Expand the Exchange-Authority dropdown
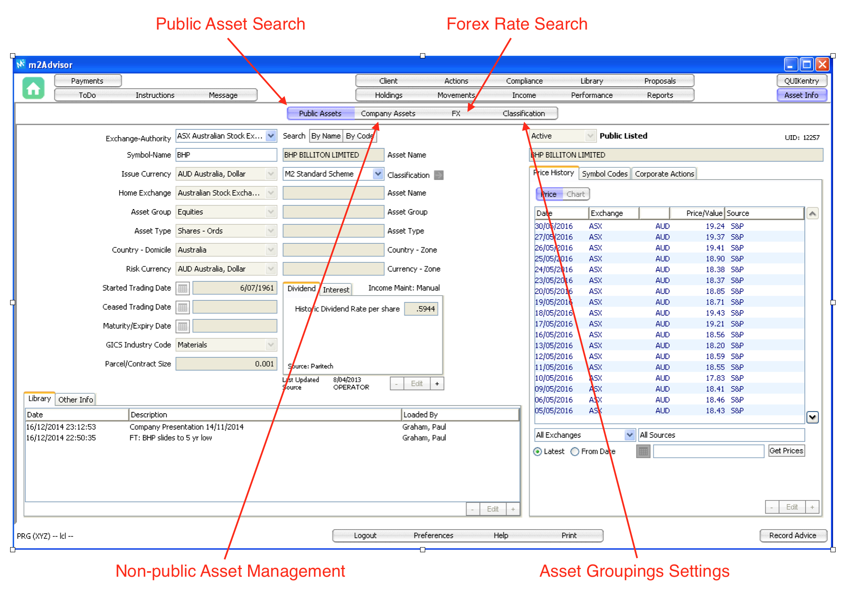The width and height of the screenshot is (847, 616). pos(271,136)
